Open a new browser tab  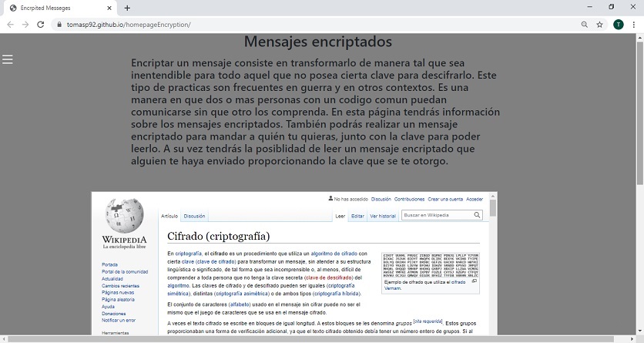click(127, 8)
